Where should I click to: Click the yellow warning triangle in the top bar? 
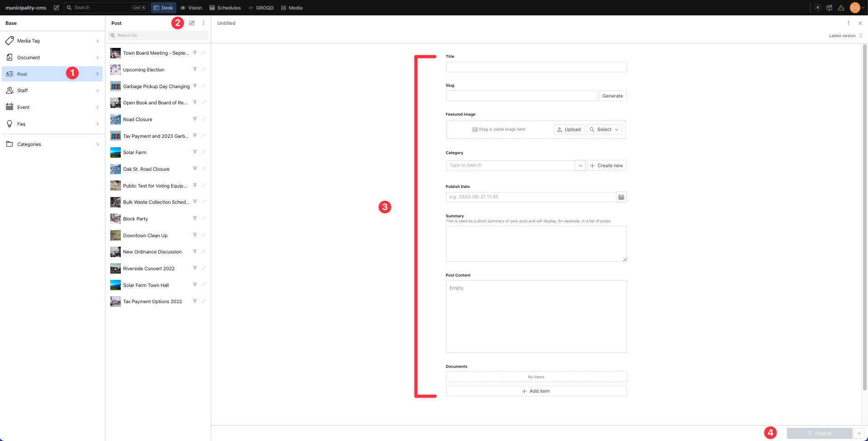tap(841, 7)
